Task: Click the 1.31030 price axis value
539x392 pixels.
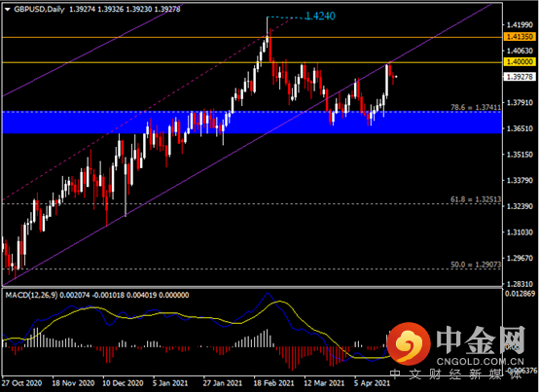Action: 520,232
